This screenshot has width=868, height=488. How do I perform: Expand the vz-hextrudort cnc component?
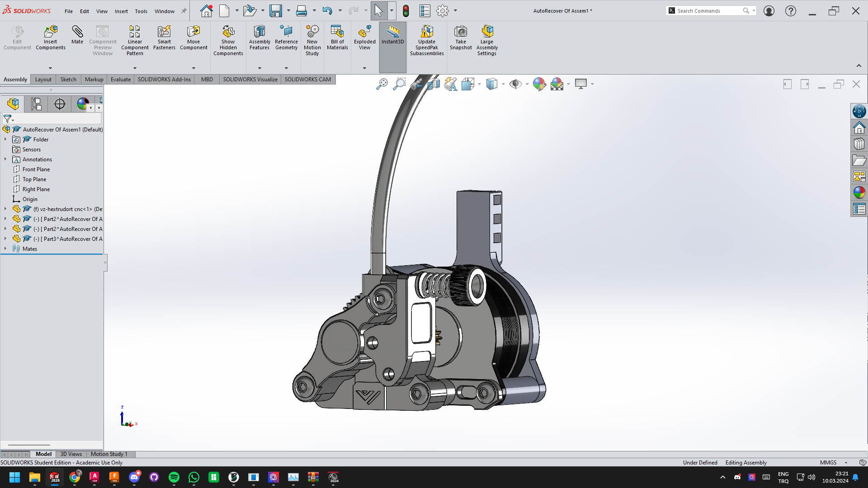coord(5,209)
